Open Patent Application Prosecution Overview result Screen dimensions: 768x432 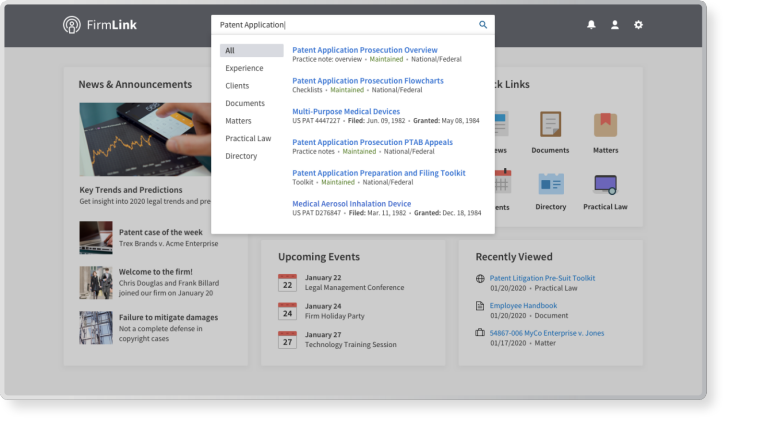click(364, 50)
